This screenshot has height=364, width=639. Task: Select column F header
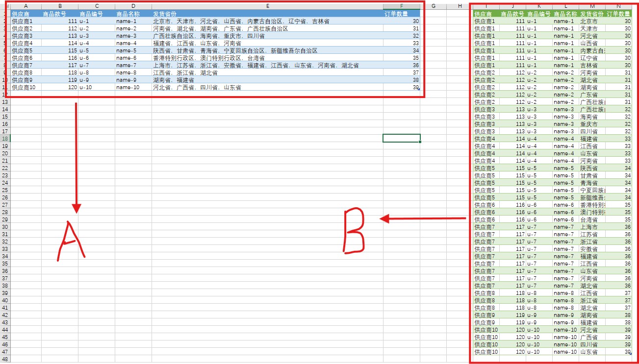402,6
